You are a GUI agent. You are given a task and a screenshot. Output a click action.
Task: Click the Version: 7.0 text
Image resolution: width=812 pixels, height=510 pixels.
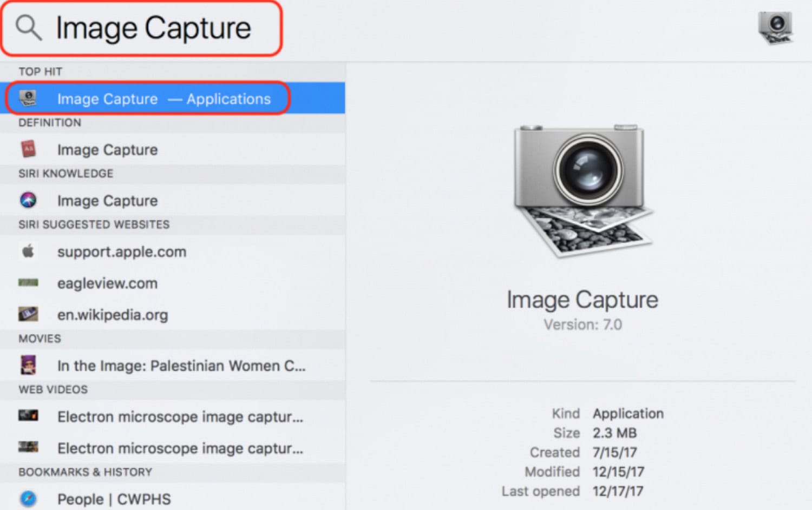(x=583, y=324)
